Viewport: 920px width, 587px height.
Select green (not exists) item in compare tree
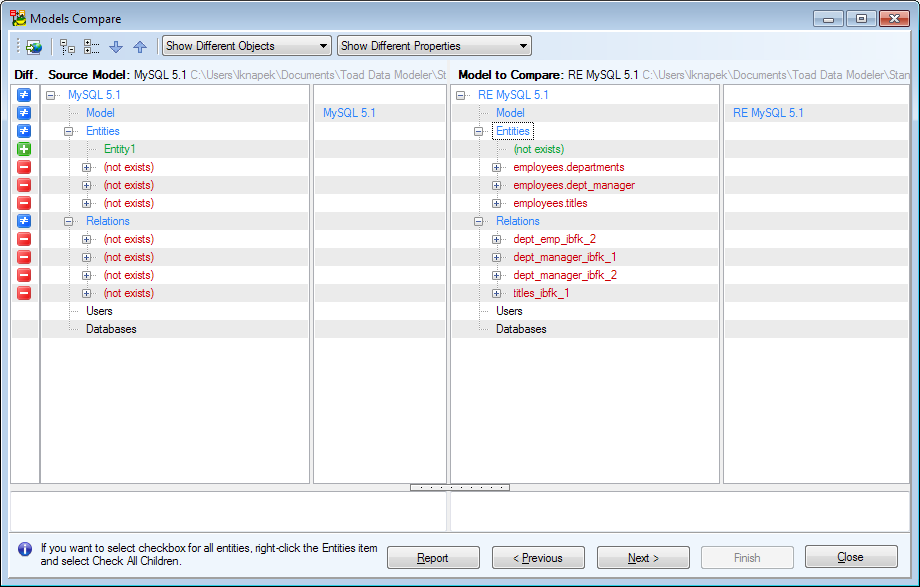coord(539,149)
